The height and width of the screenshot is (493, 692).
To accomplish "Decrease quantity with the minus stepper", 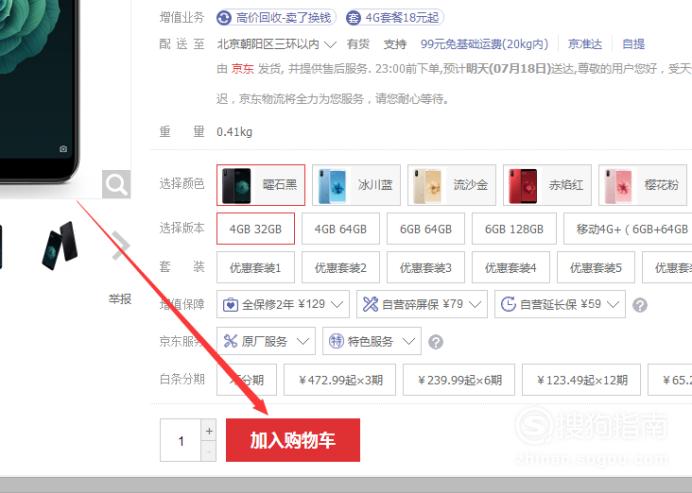I will [209, 452].
